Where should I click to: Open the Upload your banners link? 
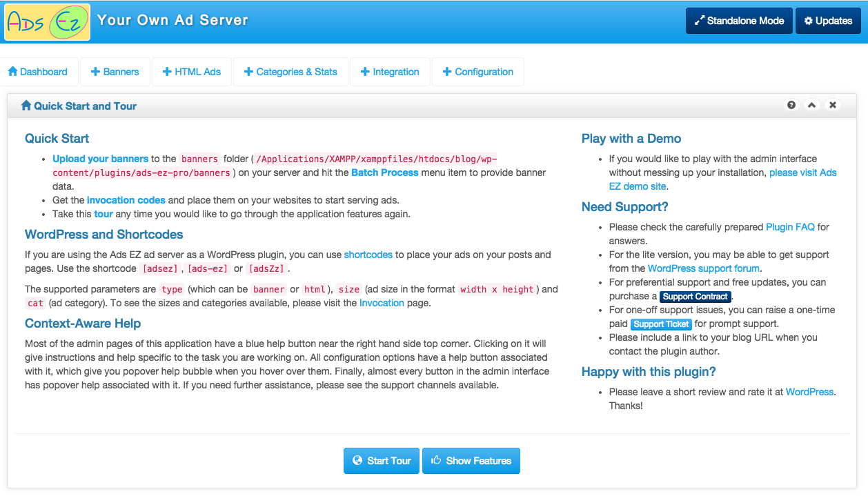[101, 159]
